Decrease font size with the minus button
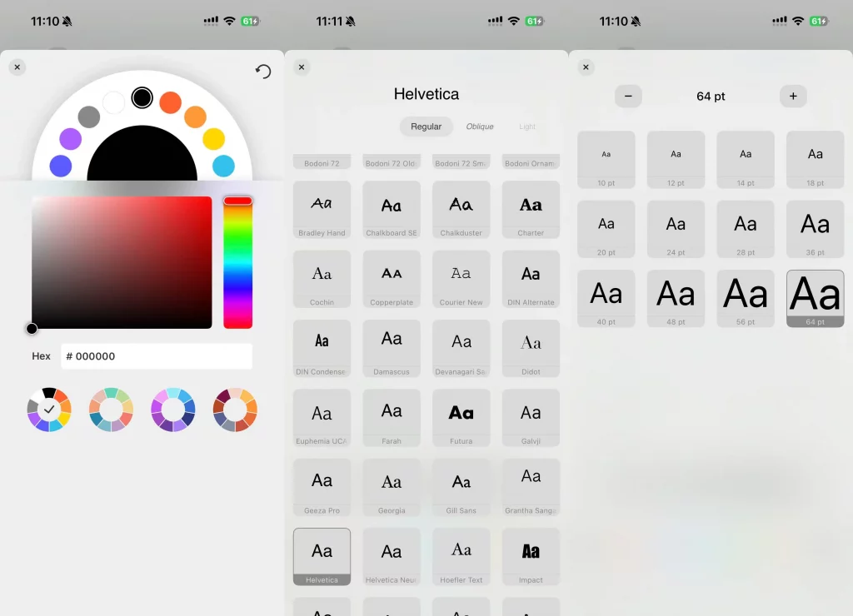Viewport: 853px width, 616px height. coord(628,97)
